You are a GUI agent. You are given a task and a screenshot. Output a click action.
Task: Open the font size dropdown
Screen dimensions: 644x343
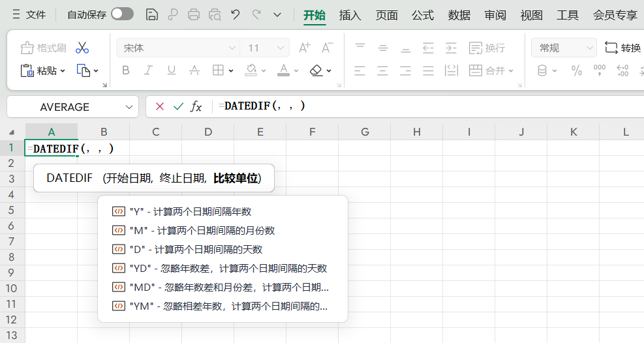[281, 48]
